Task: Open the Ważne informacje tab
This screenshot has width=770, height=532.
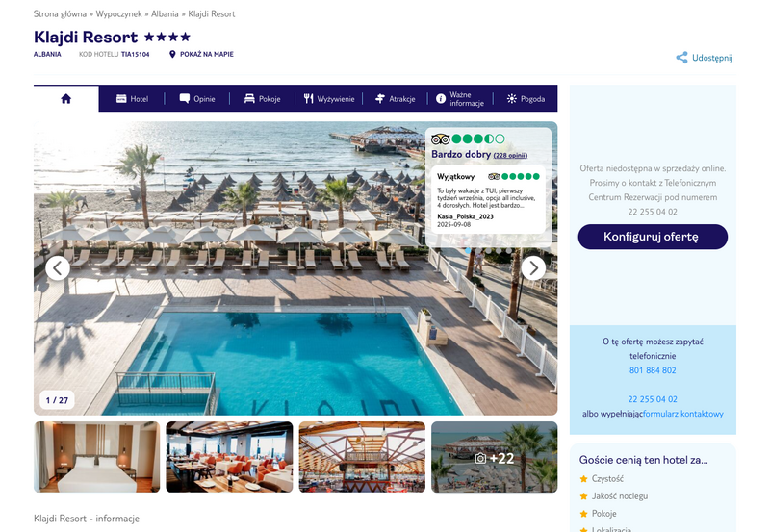Action: click(460, 99)
